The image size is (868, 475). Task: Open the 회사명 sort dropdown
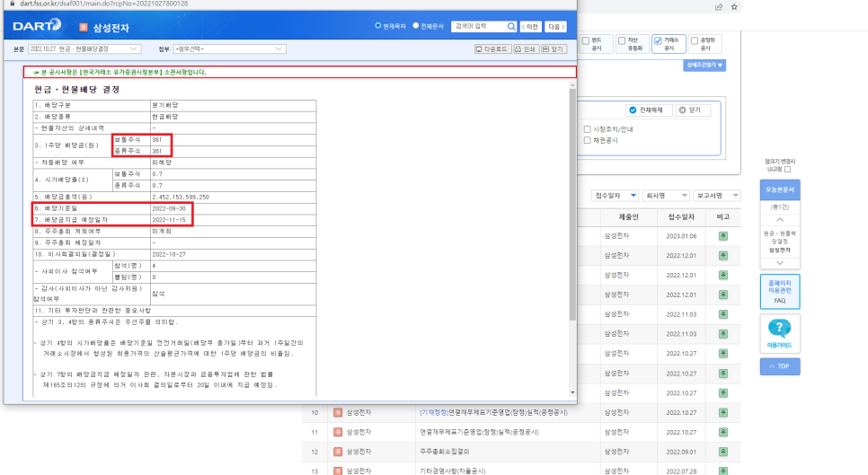(x=666, y=196)
